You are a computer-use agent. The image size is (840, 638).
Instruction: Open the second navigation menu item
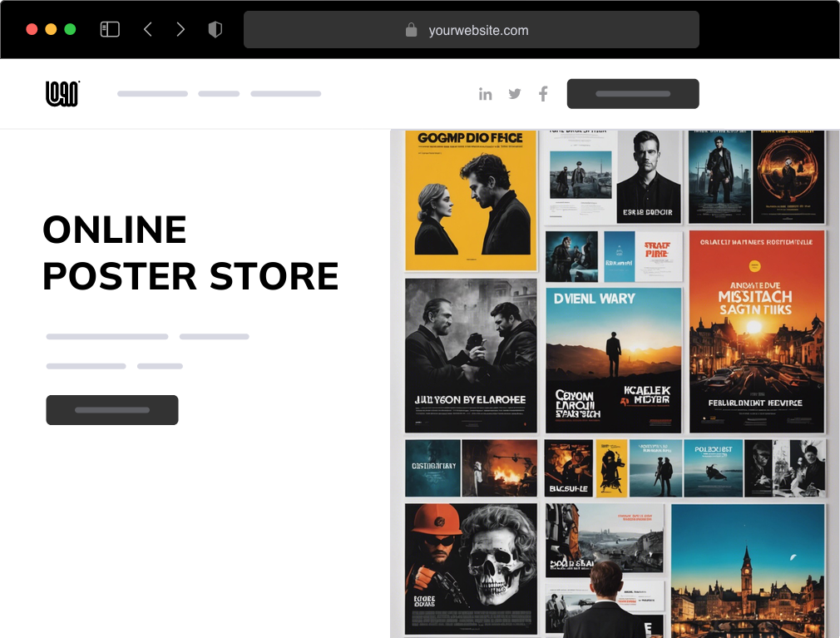pyautogui.click(x=218, y=94)
